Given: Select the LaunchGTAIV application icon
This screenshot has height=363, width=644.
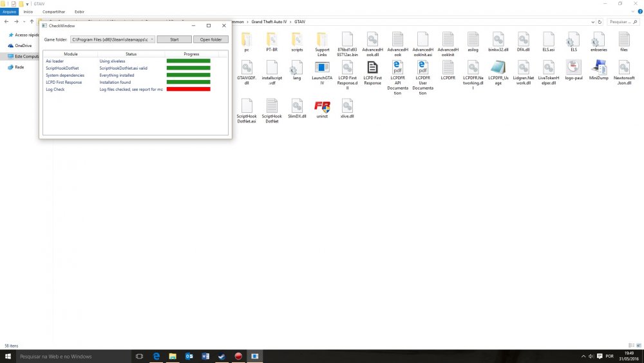Looking at the screenshot, I should (322, 72).
